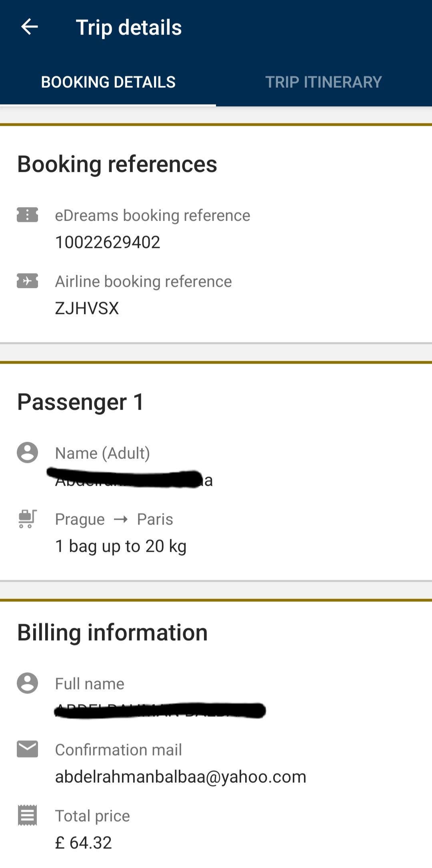Tap the Passenger 1 heading
This screenshot has width=432, height=868.
(x=80, y=402)
